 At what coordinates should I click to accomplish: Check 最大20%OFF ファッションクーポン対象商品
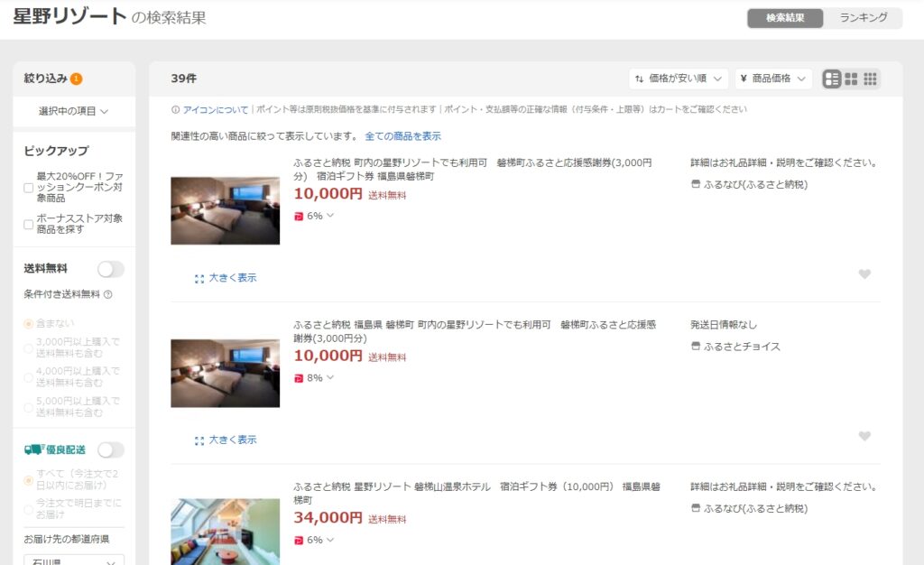(x=28, y=188)
